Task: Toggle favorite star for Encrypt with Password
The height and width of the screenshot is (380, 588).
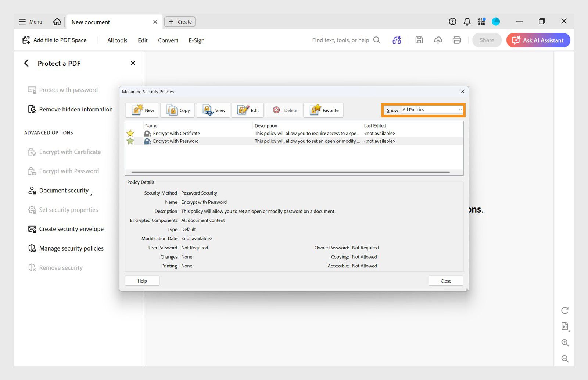Action: point(130,141)
